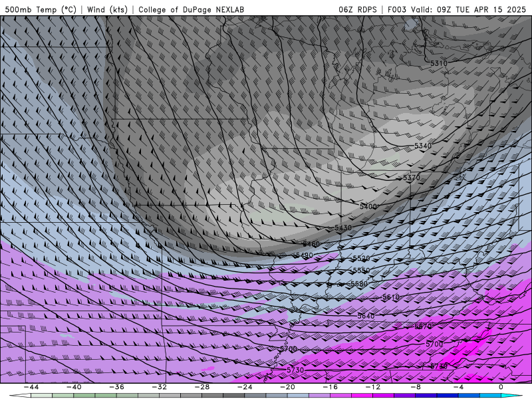Click the '500mb Temp (°C)' title text

coord(41,9)
